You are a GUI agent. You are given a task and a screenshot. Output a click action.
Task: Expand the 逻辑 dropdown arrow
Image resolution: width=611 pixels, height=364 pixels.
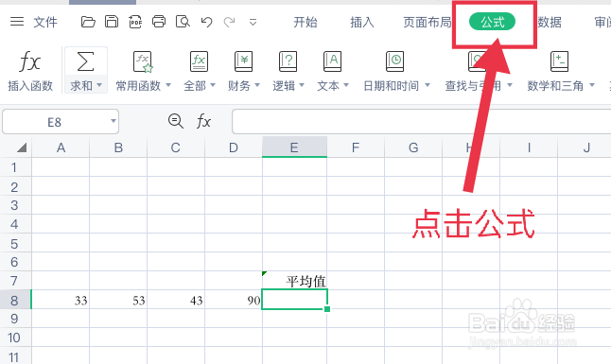[x=302, y=85]
